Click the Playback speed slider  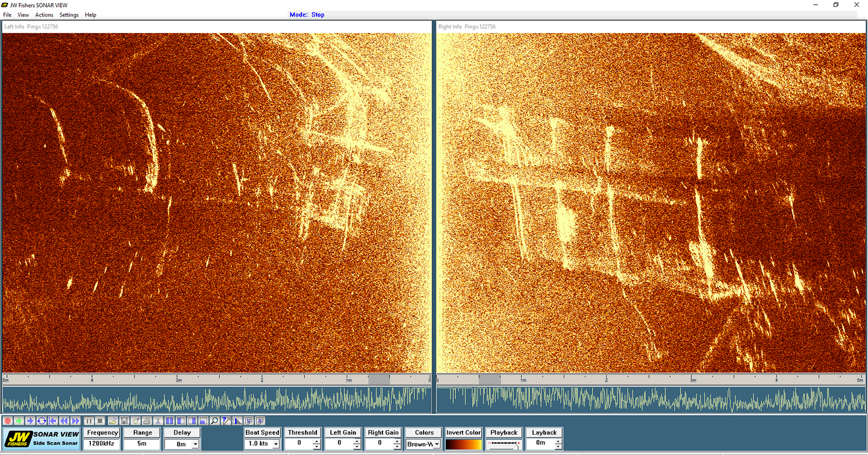503,444
